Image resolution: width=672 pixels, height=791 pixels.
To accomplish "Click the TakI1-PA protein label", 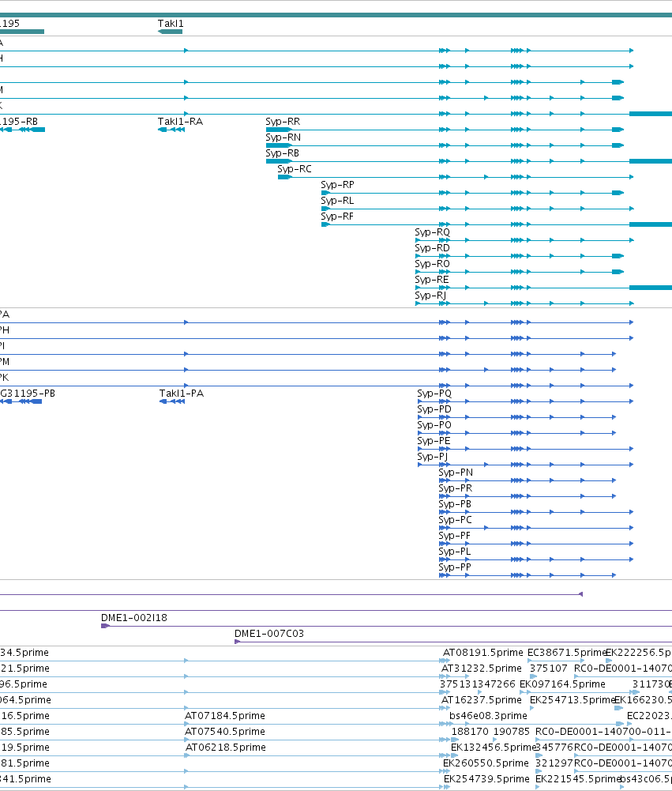I will (182, 394).
